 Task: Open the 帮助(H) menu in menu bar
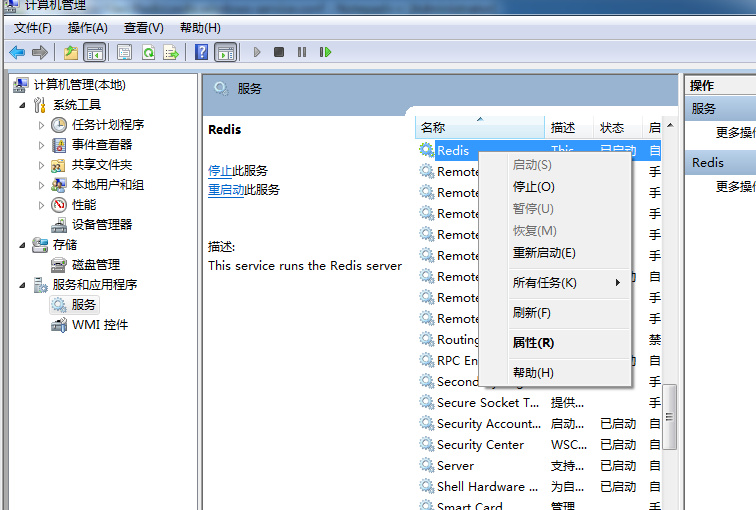coord(200,28)
